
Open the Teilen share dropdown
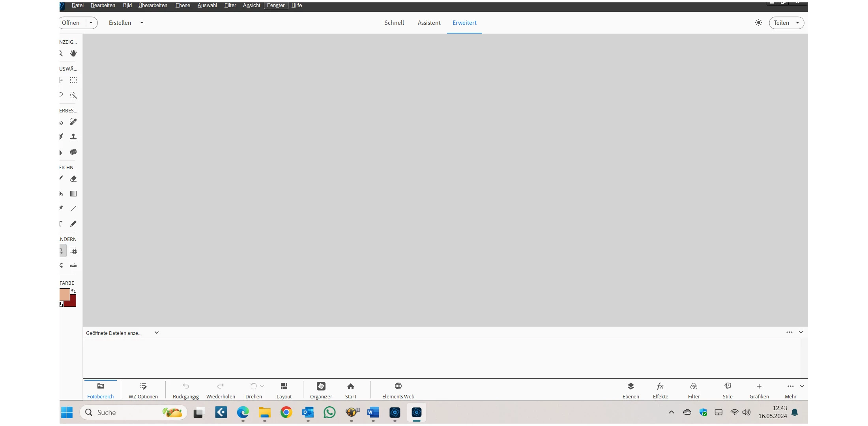[786, 23]
